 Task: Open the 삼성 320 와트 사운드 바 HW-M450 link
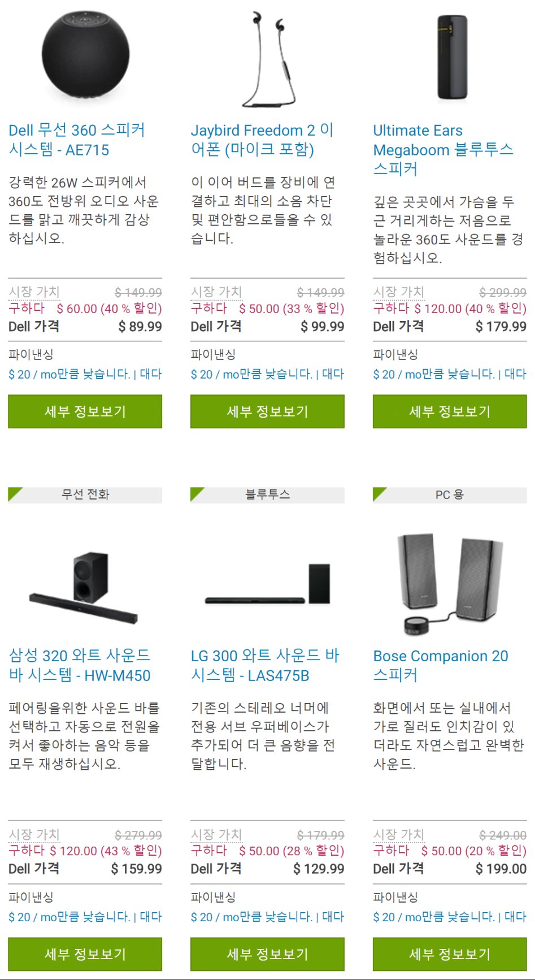coord(80,665)
